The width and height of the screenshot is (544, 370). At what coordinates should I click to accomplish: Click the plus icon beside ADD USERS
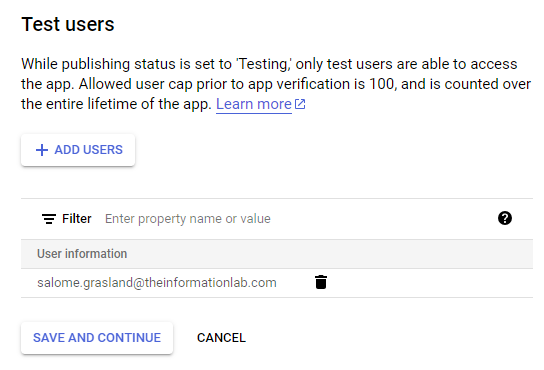pyautogui.click(x=42, y=150)
